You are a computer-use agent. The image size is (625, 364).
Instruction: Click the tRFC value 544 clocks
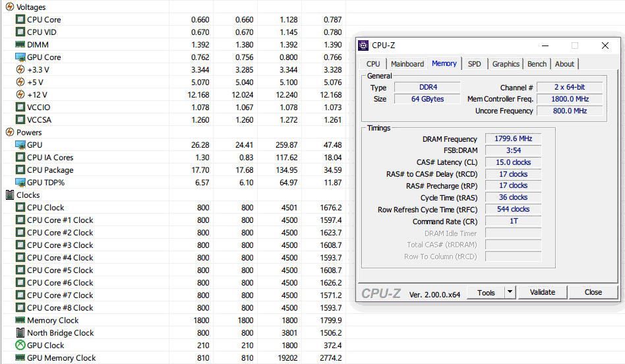coord(513,209)
